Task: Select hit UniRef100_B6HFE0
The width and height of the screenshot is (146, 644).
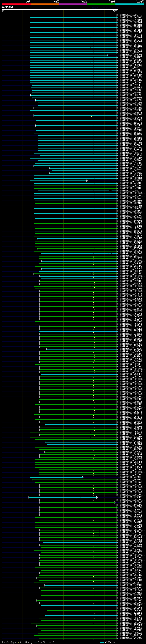Action: pos(131,243)
